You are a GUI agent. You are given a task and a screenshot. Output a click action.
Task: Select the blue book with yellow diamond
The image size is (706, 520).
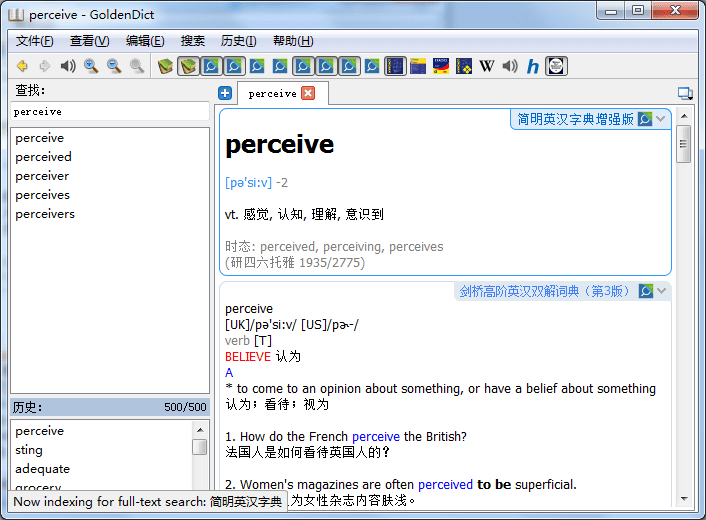click(x=464, y=66)
